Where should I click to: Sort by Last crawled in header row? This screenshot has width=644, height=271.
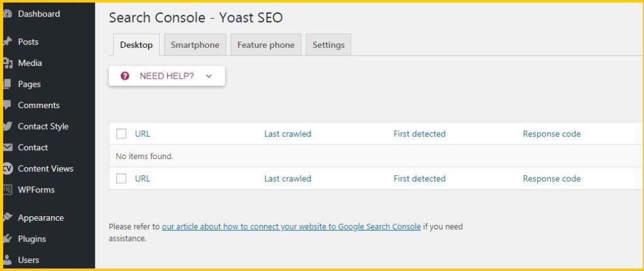pos(287,134)
